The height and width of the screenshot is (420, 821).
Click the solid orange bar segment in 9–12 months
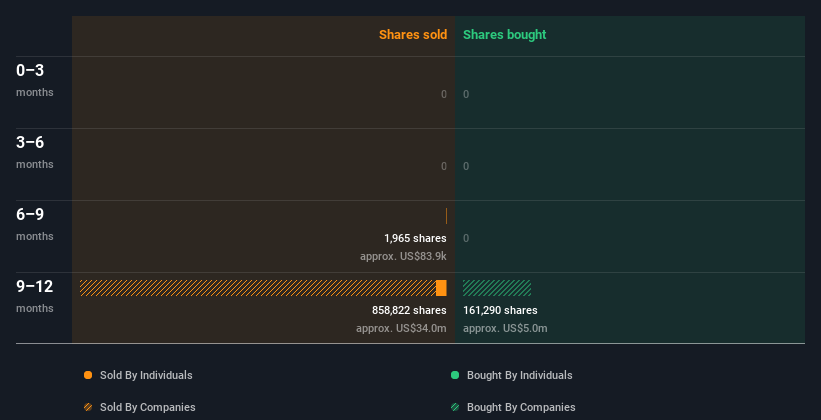(441, 288)
